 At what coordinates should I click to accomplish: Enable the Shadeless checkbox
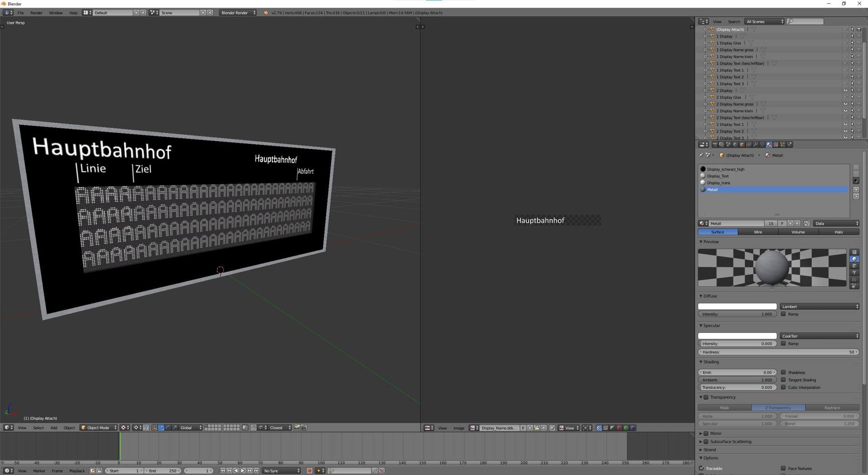[783, 372]
